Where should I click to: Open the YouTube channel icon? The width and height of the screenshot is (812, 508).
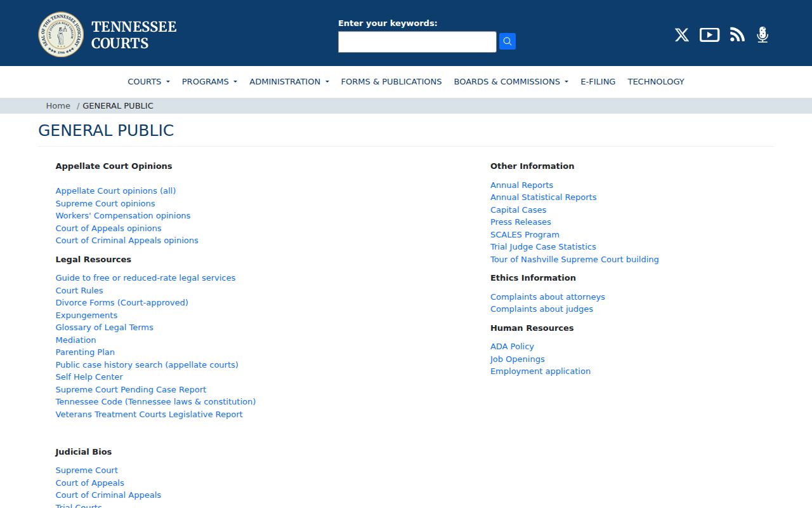tap(709, 35)
